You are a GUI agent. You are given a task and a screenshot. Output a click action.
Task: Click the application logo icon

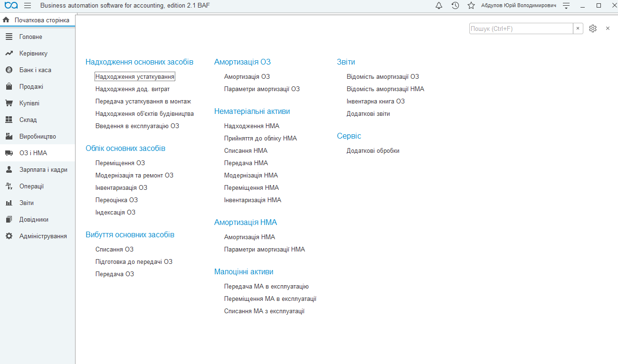(11, 6)
